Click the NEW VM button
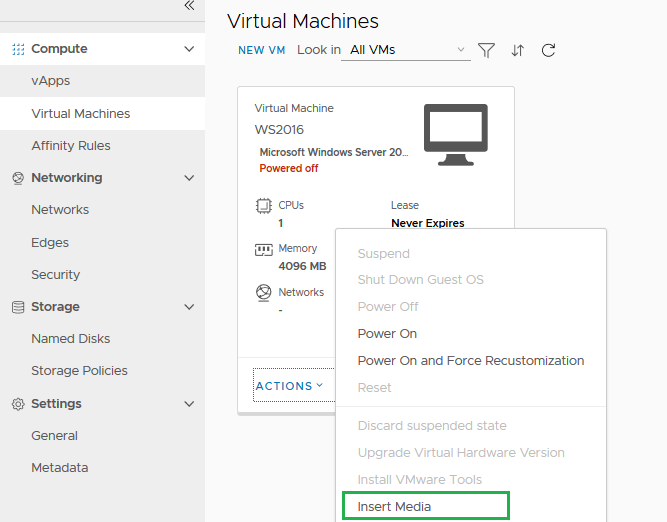Viewport: 667px width, 522px height. [x=262, y=50]
